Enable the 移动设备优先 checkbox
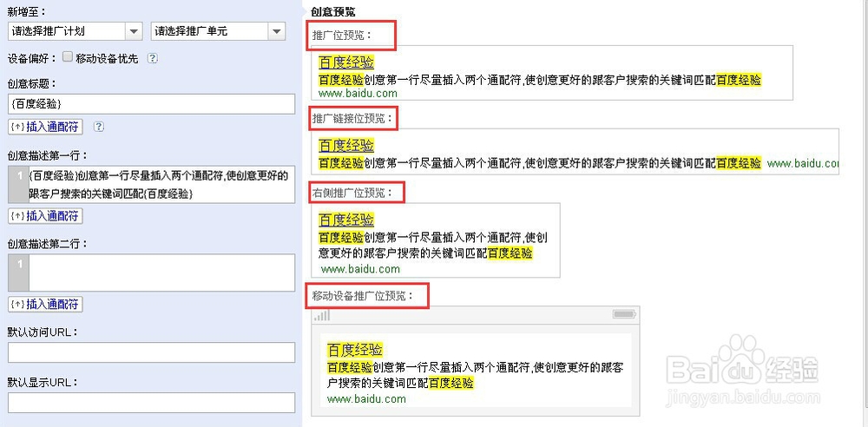Image resolution: width=868 pixels, height=427 pixels. pos(68,56)
